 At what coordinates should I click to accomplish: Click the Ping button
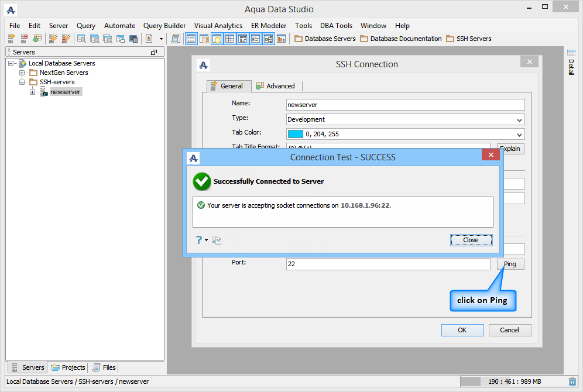[510, 264]
